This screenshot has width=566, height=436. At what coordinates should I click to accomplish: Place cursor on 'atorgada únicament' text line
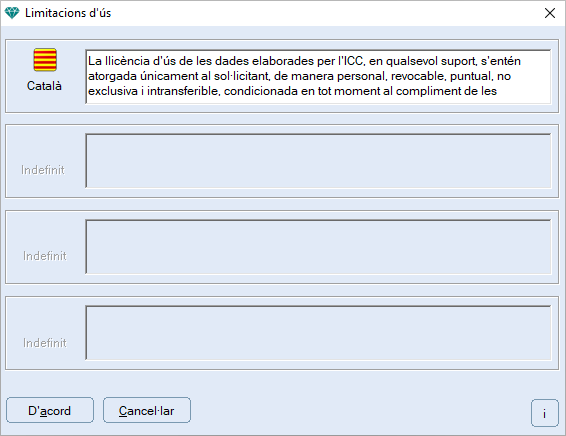[x=299, y=76]
